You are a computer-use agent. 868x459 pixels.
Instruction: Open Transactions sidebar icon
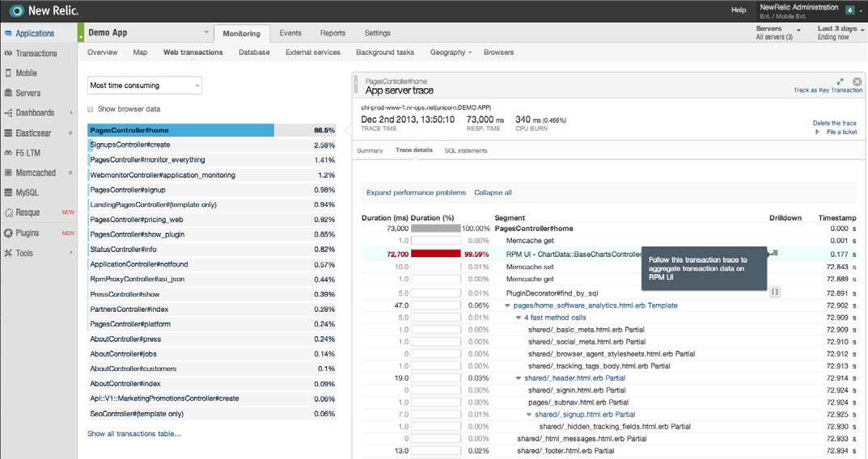(8, 53)
